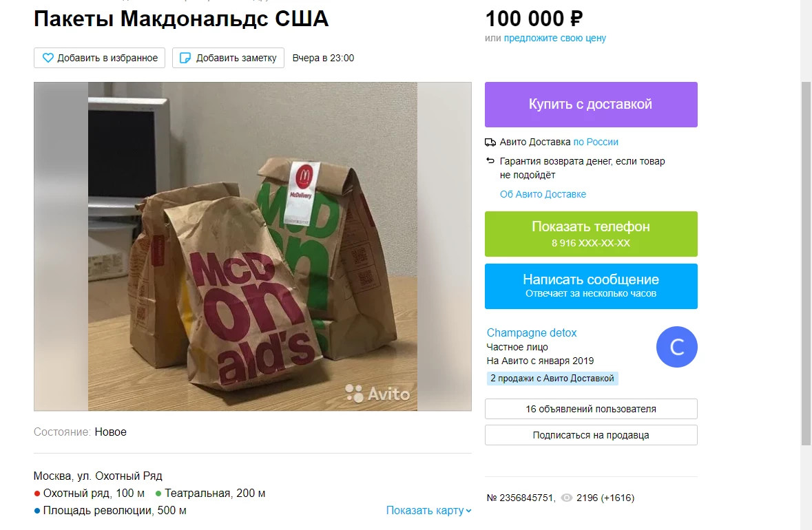Subscribe with Подписаться на продавца
The image size is (812, 530).
(591, 435)
